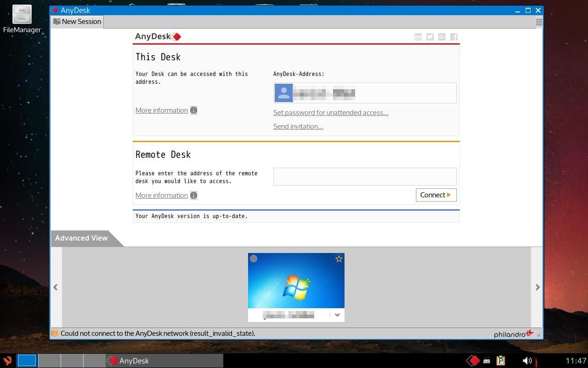Open the AnyDesk hamburger menu
Viewport: 588px width, 368px height.
click(x=538, y=22)
